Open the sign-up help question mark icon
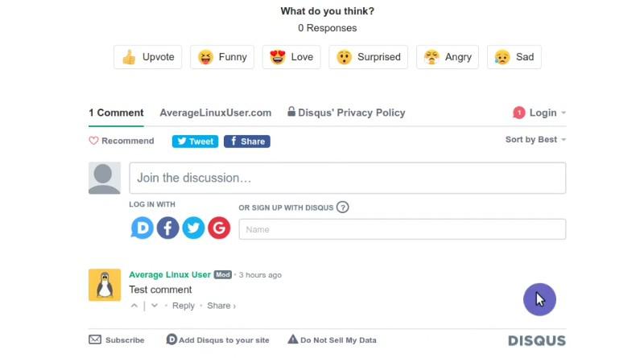 coord(343,208)
